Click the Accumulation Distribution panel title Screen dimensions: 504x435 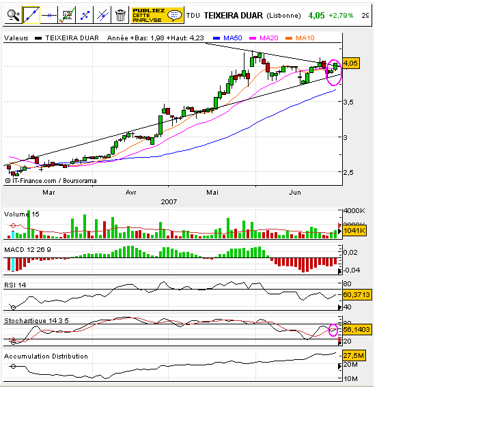(46, 356)
